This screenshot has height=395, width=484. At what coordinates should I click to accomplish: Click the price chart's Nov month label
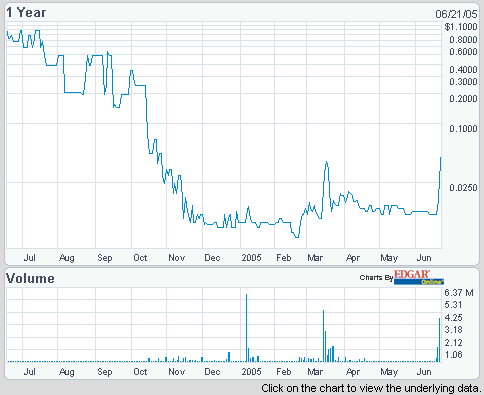coord(176,258)
